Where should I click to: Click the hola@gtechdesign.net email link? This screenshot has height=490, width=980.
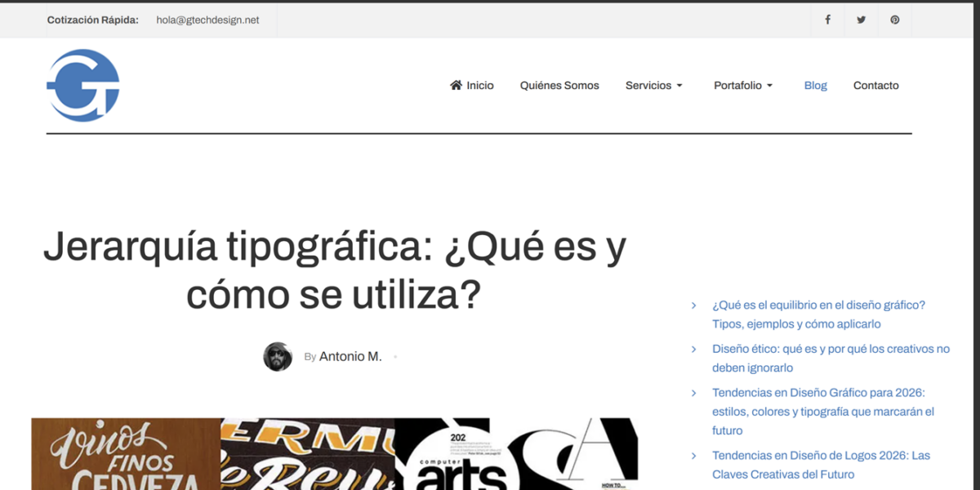(x=207, y=20)
